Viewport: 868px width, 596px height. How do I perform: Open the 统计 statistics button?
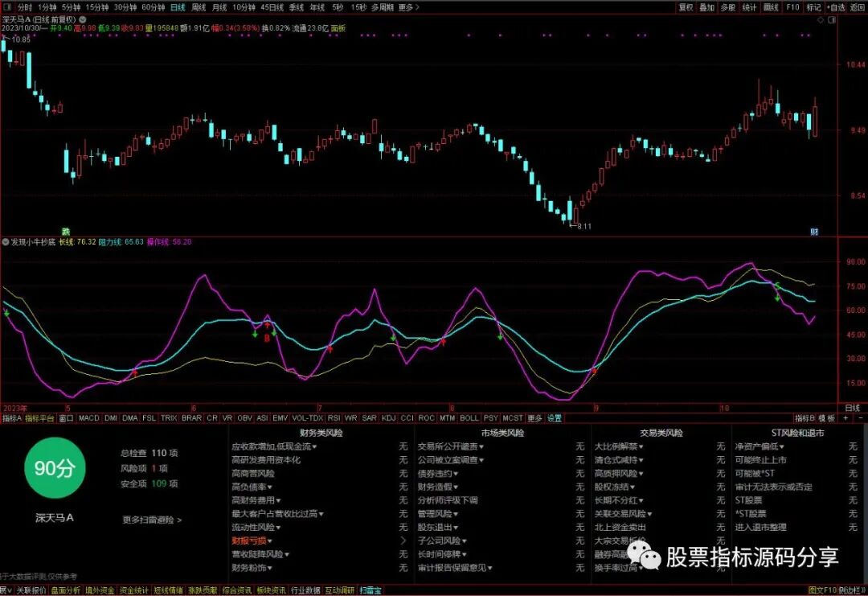pos(750,7)
